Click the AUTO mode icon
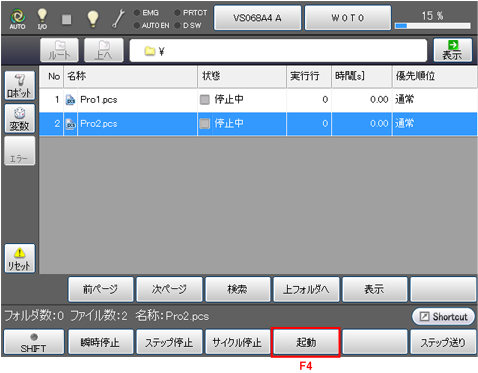Viewport: 478px width, 373px height. (17, 18)
